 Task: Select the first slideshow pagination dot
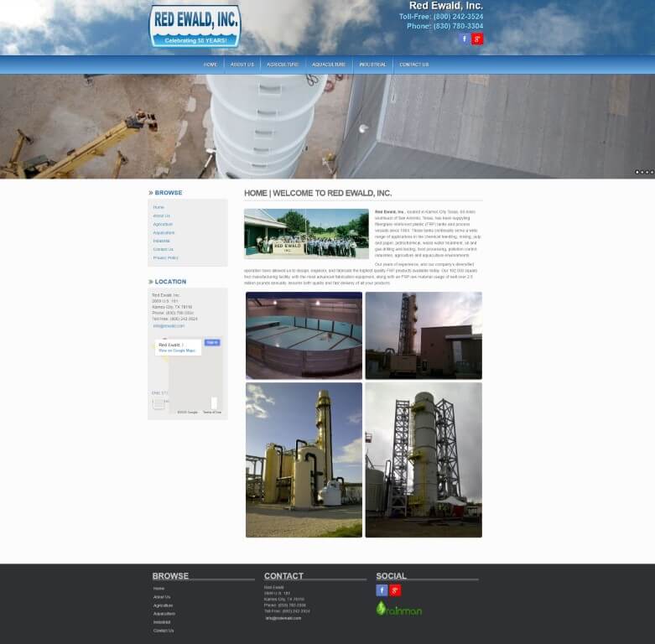coord(637,172)
